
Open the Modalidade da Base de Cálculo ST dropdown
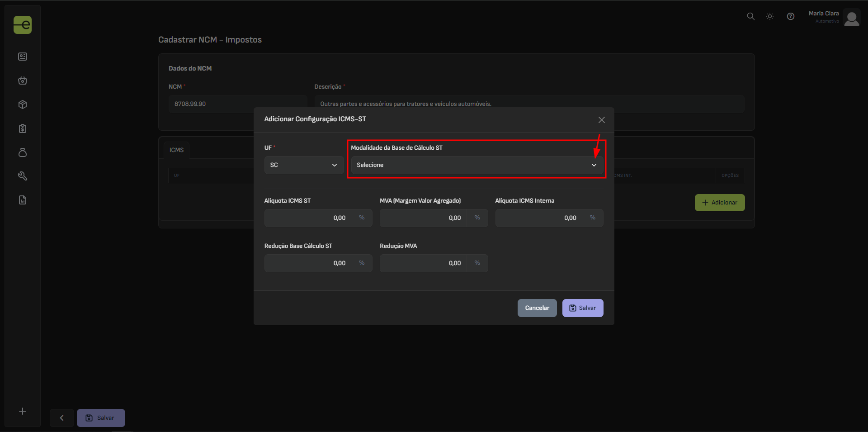(476, 165)
